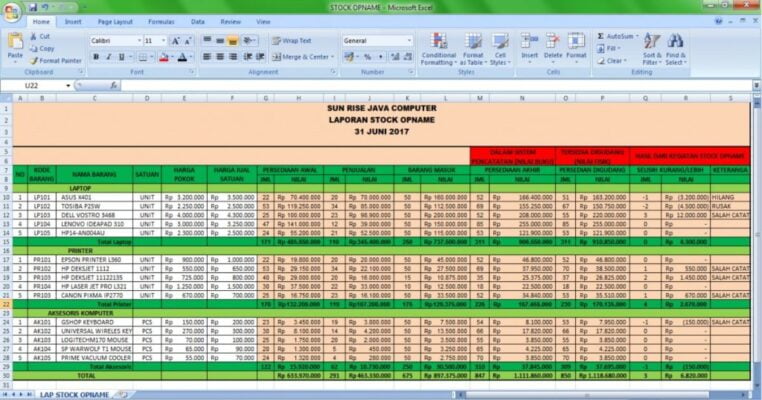The image size is (762, 400).
Task: Activate Format Painter
Action: click(55, 61)
